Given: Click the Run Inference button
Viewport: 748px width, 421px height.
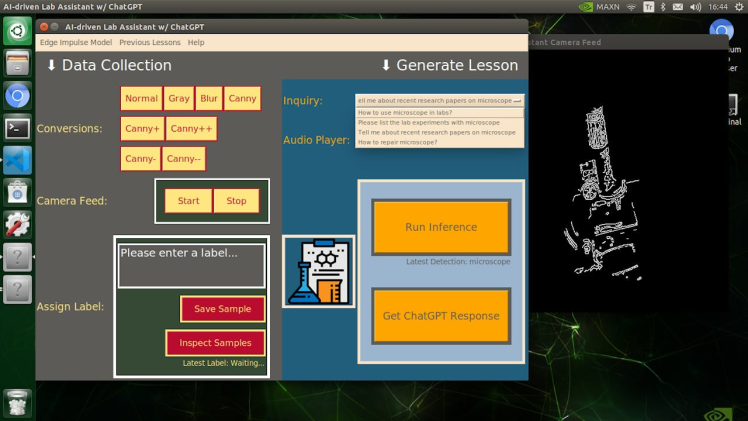Looking at the screenshot, I should [x=441, y=227].
